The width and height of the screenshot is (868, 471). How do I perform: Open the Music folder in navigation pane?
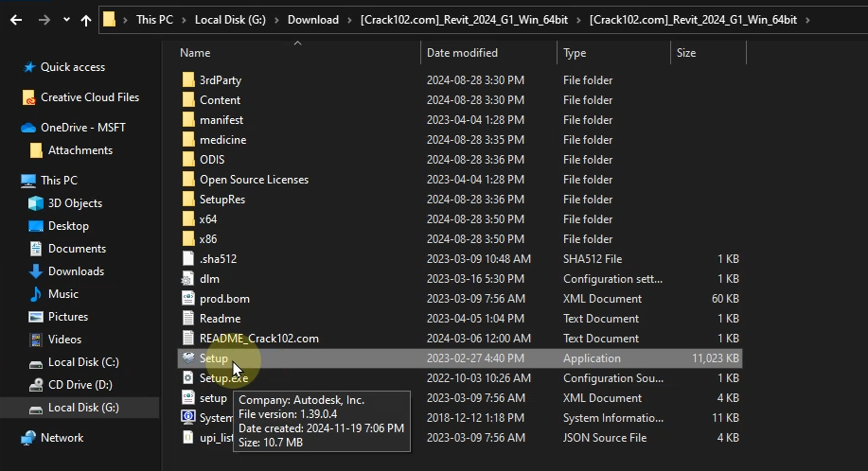(62, 294)
